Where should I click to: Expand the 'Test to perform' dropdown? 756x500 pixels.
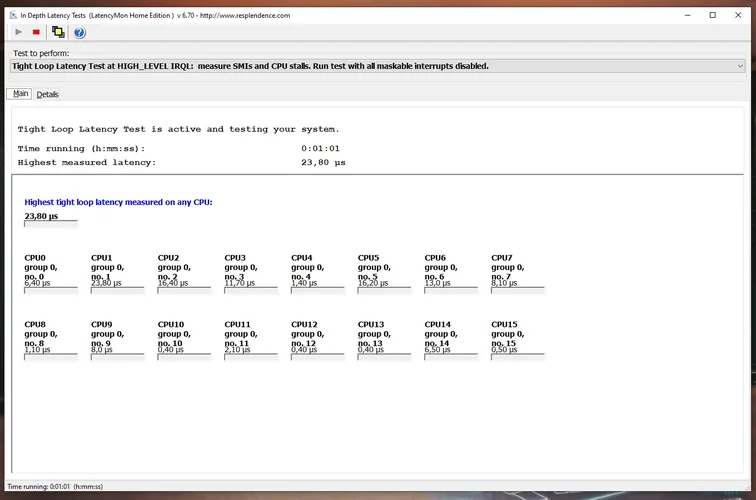click(x=739, y=66)
